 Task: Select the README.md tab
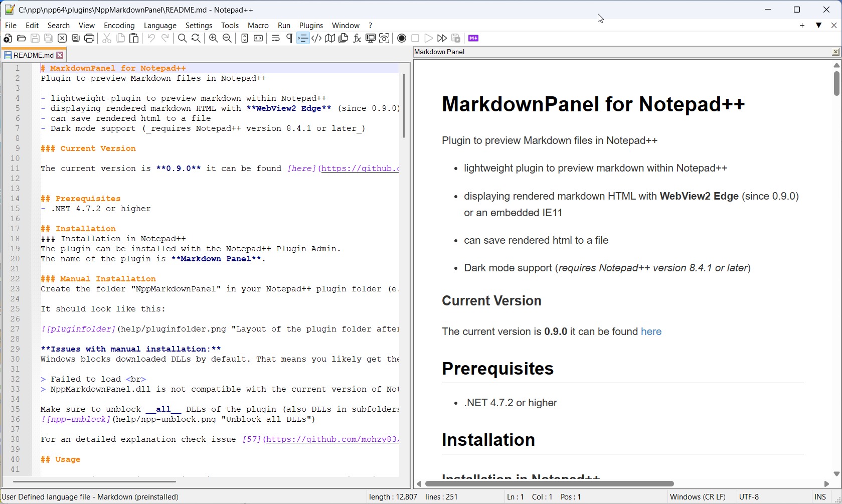(x=33, y=55)
